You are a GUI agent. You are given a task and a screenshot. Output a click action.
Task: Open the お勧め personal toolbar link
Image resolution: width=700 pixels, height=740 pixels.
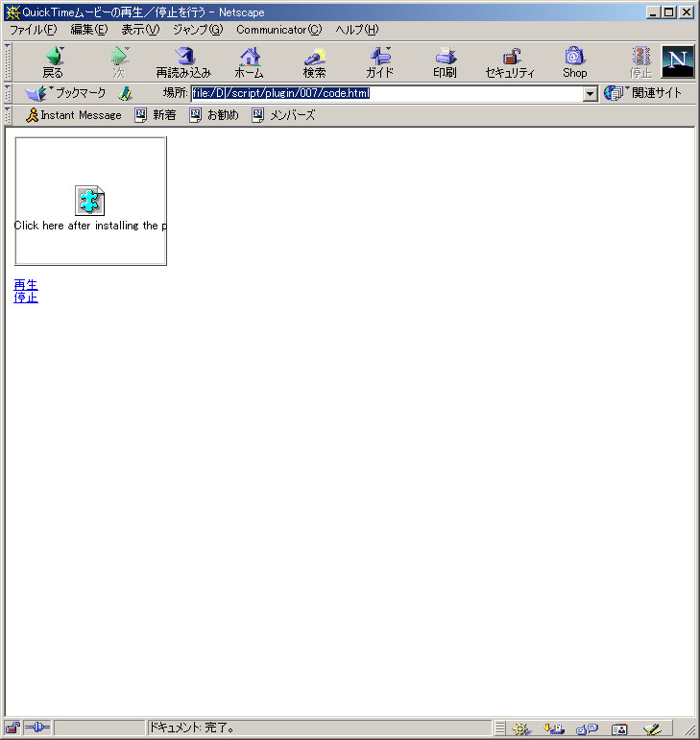click(214, 115)
